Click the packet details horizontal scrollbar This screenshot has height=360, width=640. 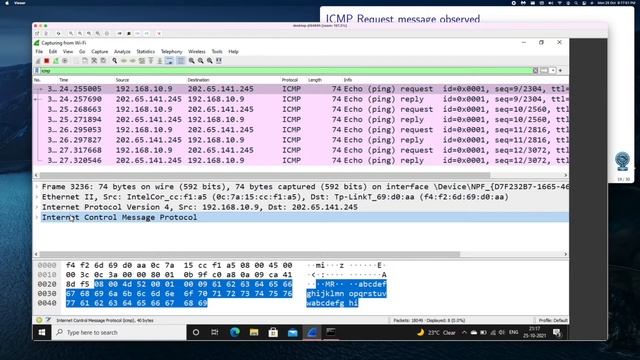point(249,254)
